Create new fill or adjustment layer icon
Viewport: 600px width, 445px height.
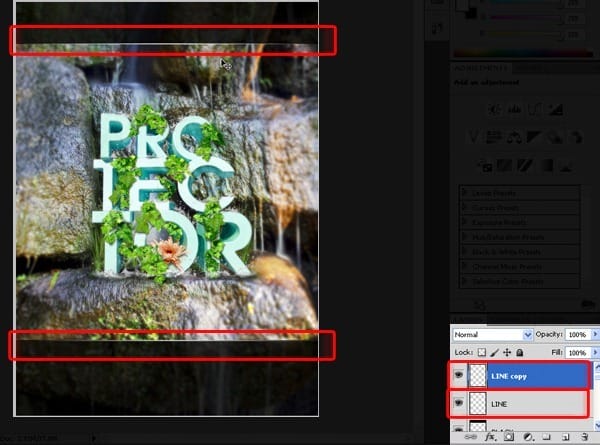click(x=528, y=437)
